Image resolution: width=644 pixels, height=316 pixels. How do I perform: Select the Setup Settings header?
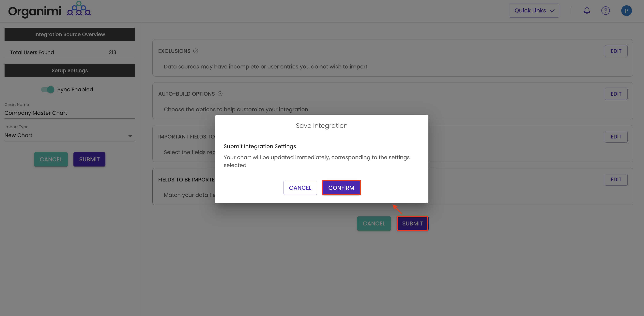pyautogui.click(x=69, y=70)
